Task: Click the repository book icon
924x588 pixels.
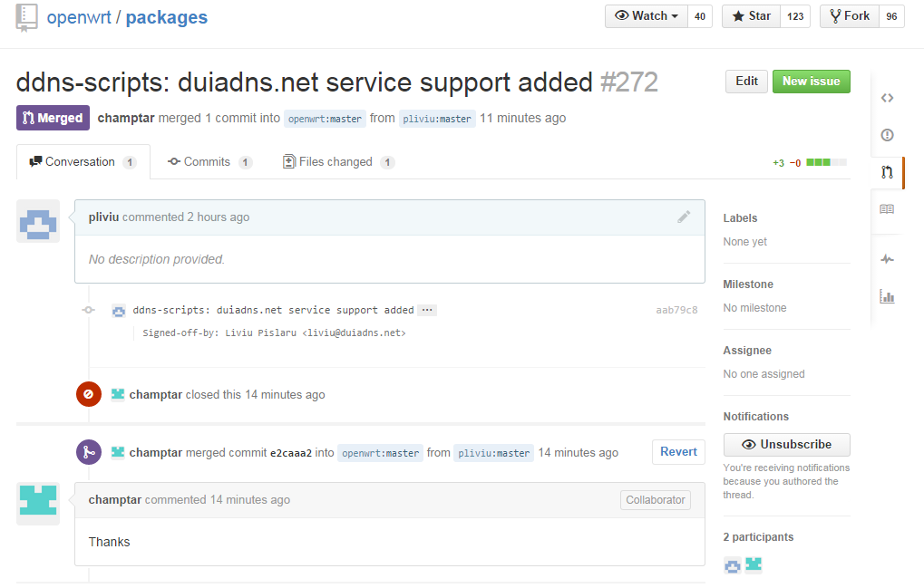Action: coord(26,17)
